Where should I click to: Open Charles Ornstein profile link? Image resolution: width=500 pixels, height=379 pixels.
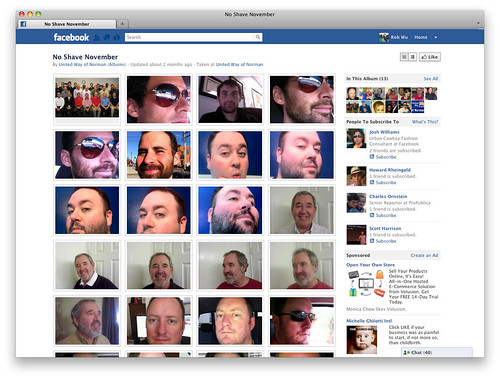coord(388,196)
